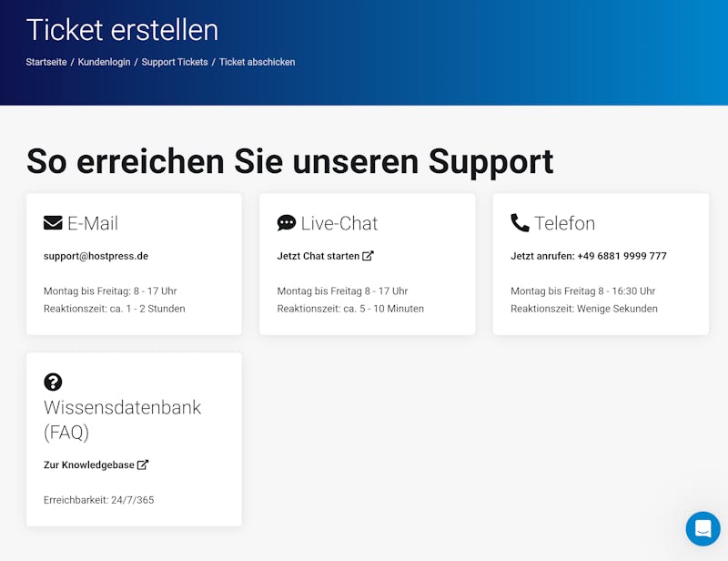Click external link icon after Zur Knowledgebase
The image size is (728, 561).
[143, 464]
